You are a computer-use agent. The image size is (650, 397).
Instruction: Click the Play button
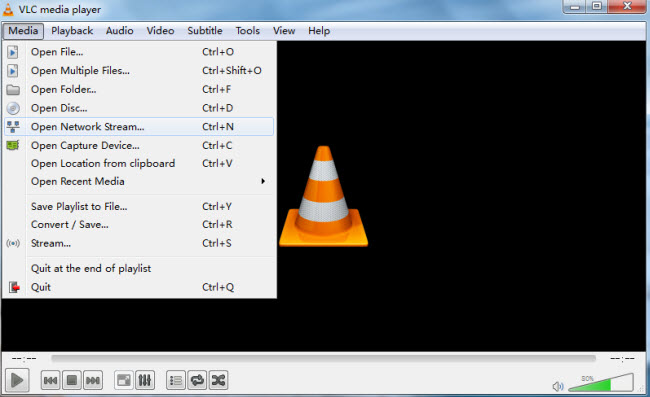click(x=17, y=380)
